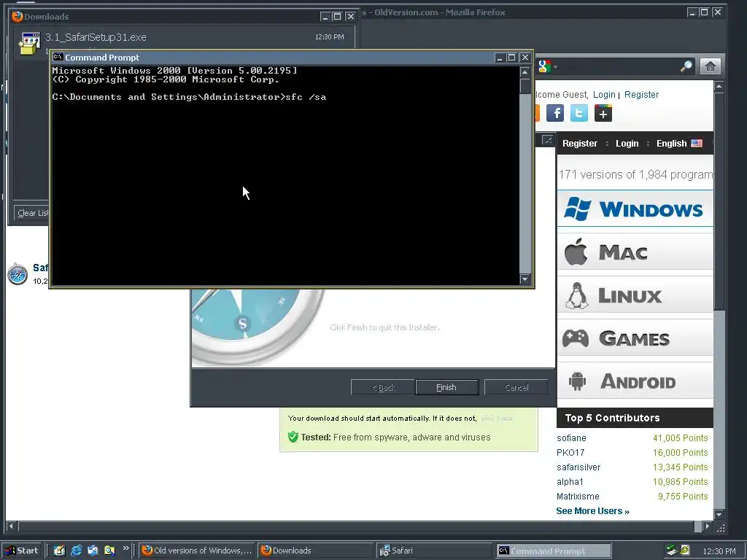Open contributor safarisilver's profile
This screenshot has width=747, height=560.
(578, 467)
